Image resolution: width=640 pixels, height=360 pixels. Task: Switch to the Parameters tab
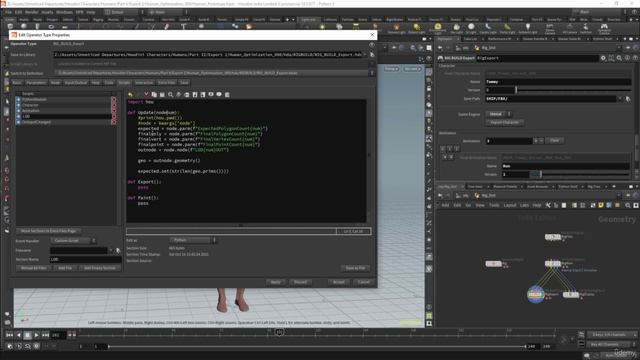pos(36,82)
